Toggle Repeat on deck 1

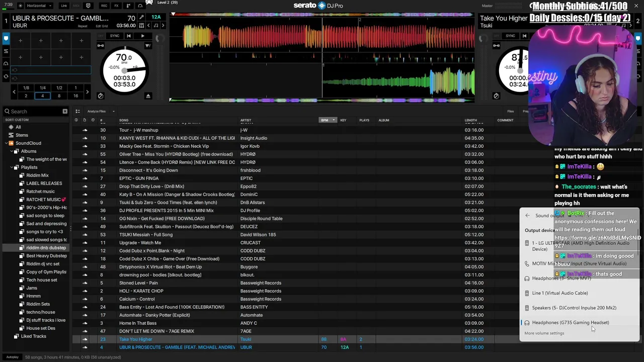83,26
